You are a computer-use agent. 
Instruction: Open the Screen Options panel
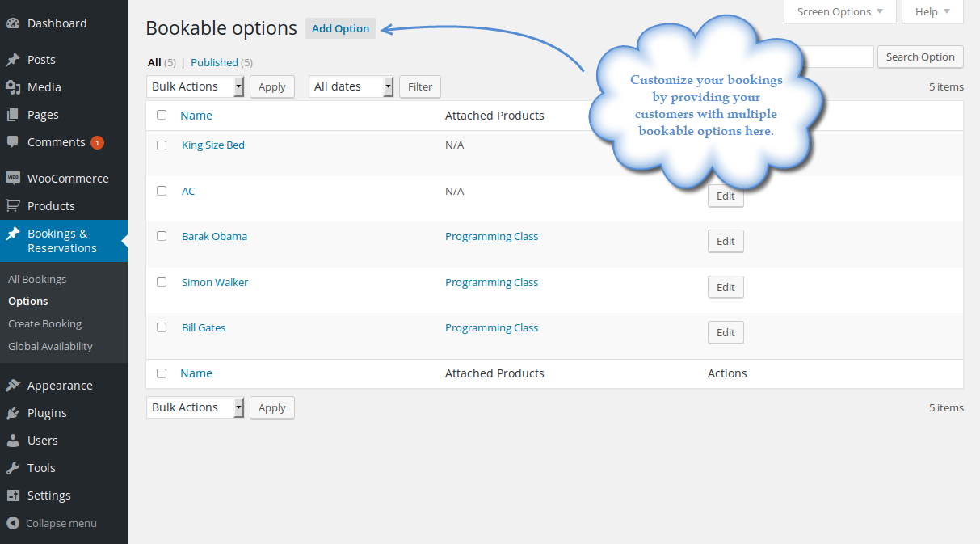tap(839, 11)
